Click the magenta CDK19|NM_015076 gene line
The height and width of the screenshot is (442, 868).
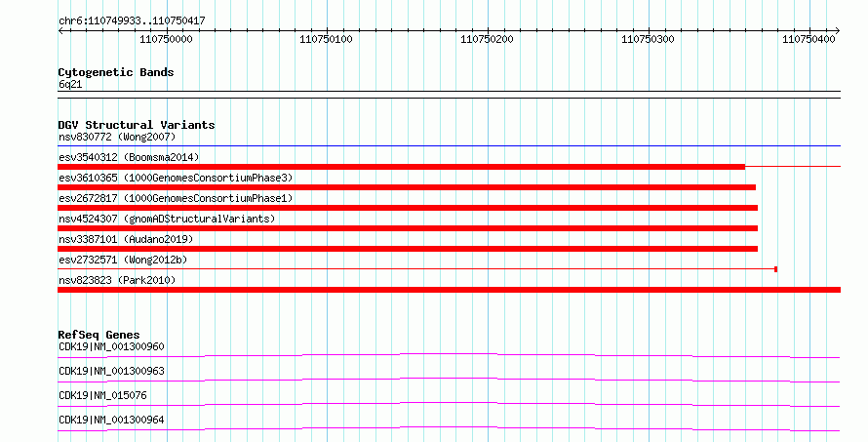point(449,404)
